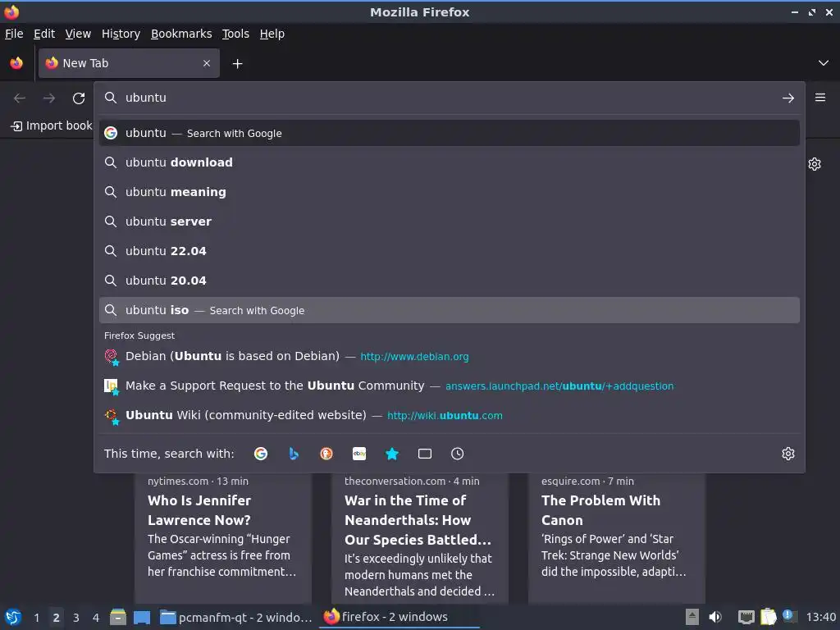
Task: Click the removable media eject tray icon
Action: pos(692,617)
